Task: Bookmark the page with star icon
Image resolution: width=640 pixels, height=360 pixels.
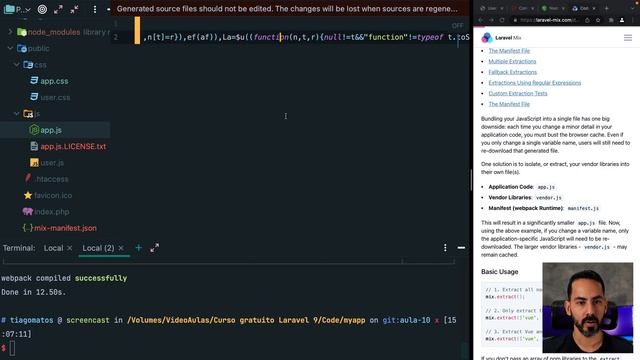Action: 598,20
